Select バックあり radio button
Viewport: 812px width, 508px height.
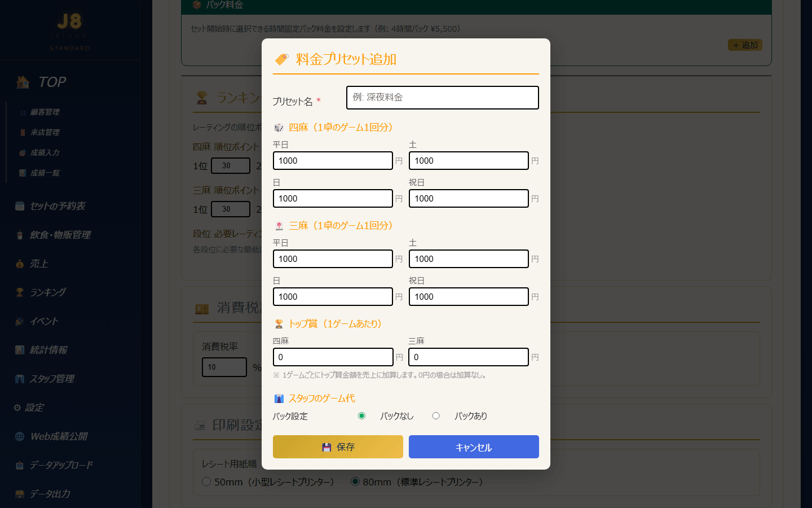(x=436, y=416)
